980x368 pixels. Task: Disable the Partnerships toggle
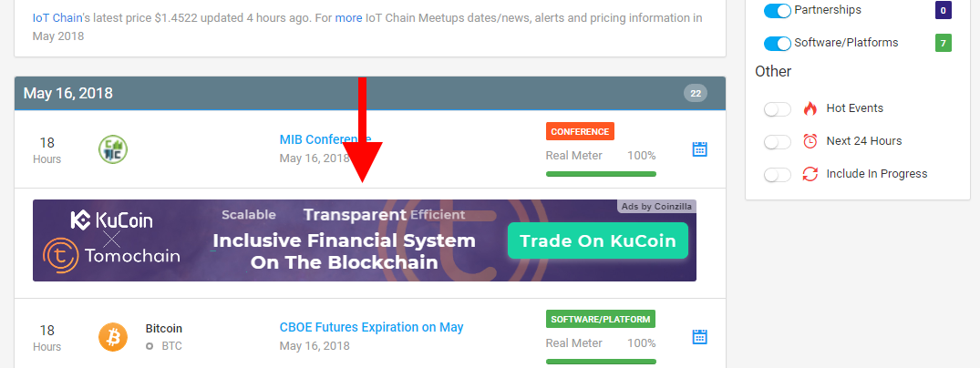point(778,11)
